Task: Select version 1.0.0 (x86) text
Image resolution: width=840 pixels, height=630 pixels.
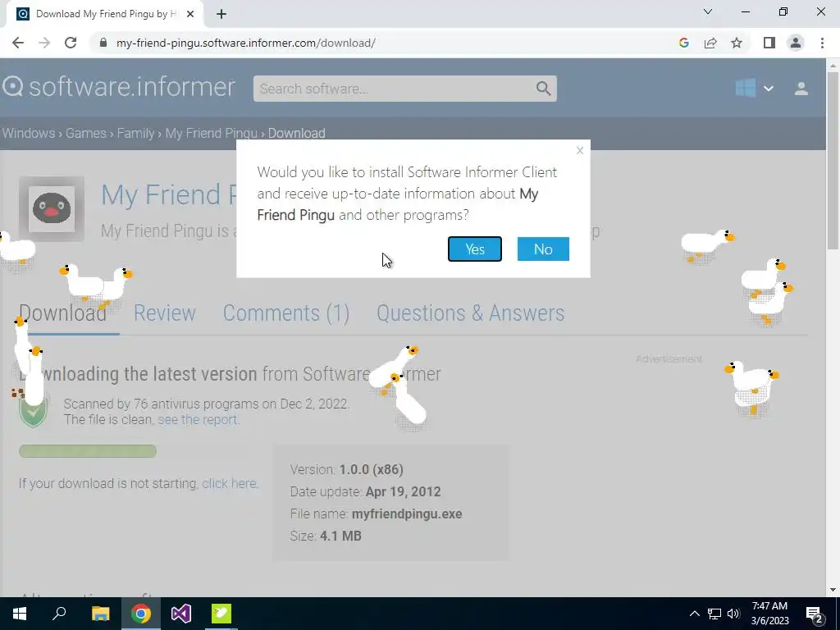Action: point(372,469)
